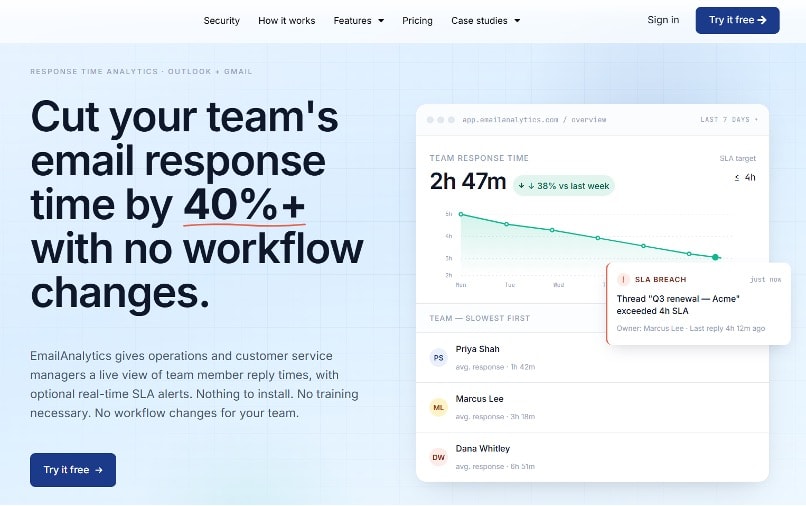Screen dimensions: 806x506
Task: Select the Dana Whitley name text
Action: (483, 448)
